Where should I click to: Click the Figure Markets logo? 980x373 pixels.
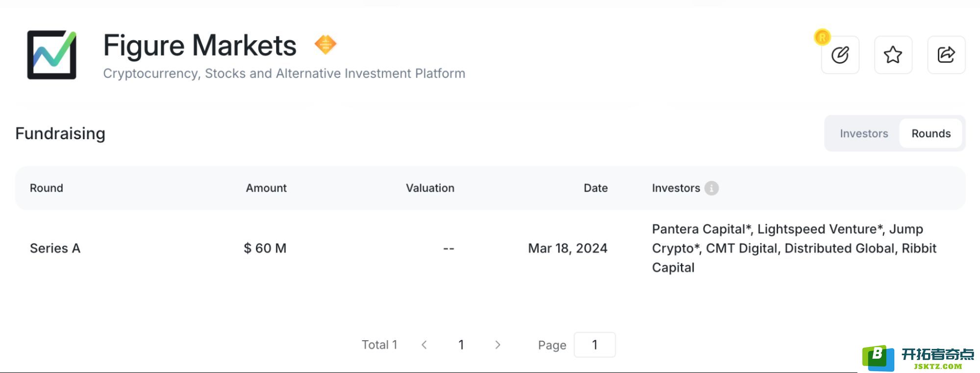[51, 54]
